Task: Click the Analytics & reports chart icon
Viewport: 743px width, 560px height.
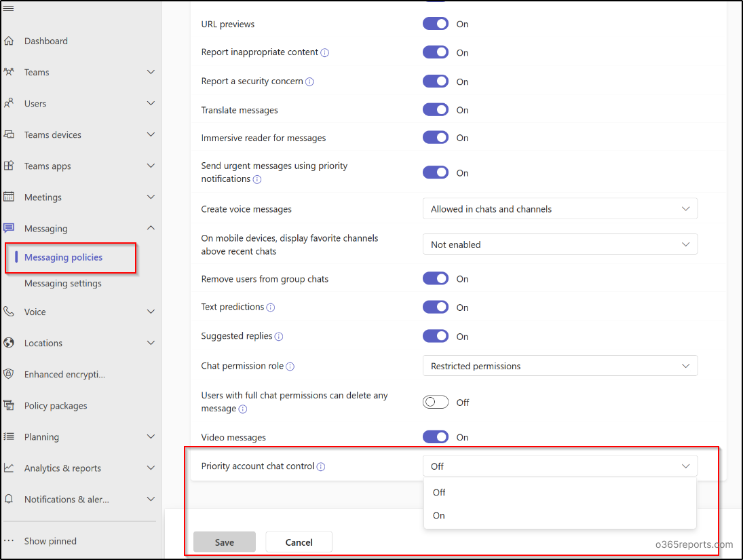Action: pyautogui.click(x=9, y=468)
